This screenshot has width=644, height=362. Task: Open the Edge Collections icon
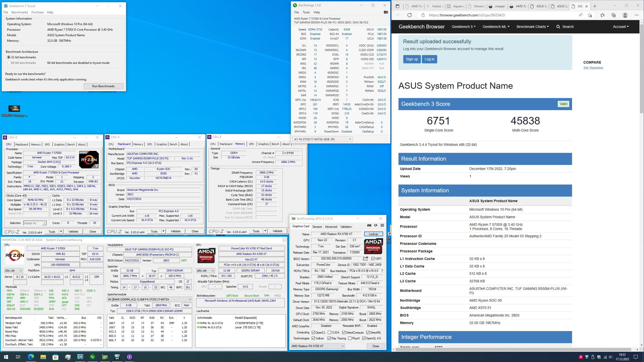click(x=614, y=15)
